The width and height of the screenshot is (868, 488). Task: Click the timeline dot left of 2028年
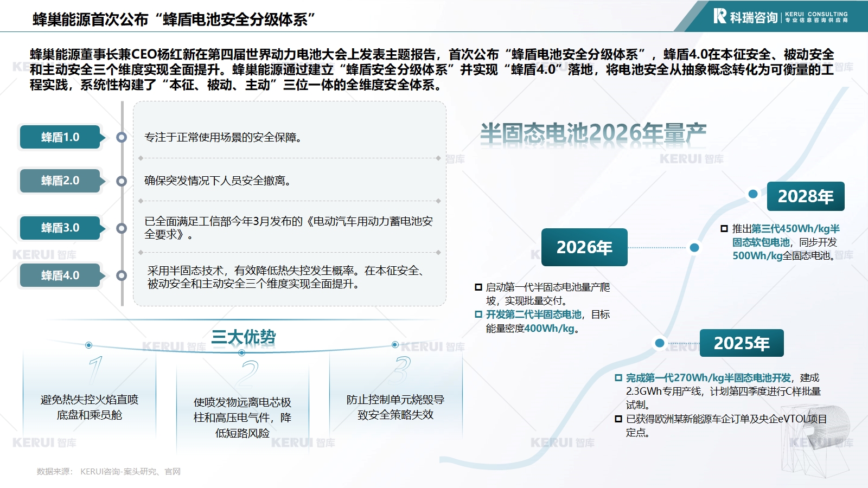pyautogui.click(x=753, y=194)
